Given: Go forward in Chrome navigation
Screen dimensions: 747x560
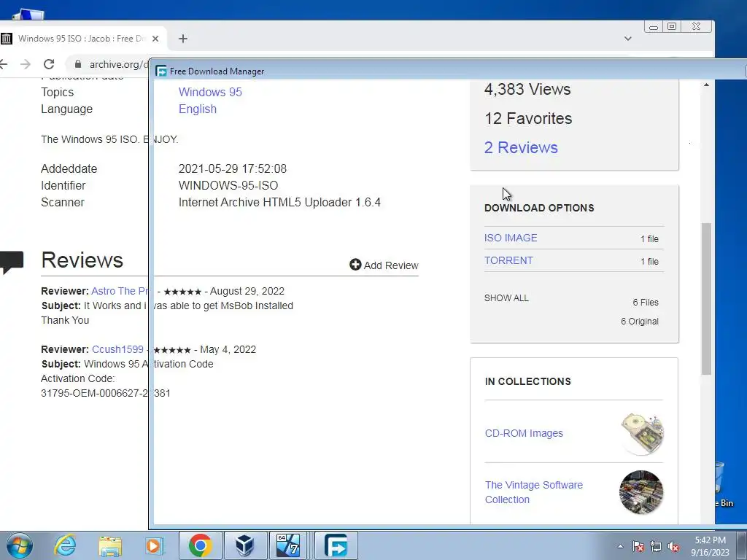Looking at the screenshot, I should point(26,64).
